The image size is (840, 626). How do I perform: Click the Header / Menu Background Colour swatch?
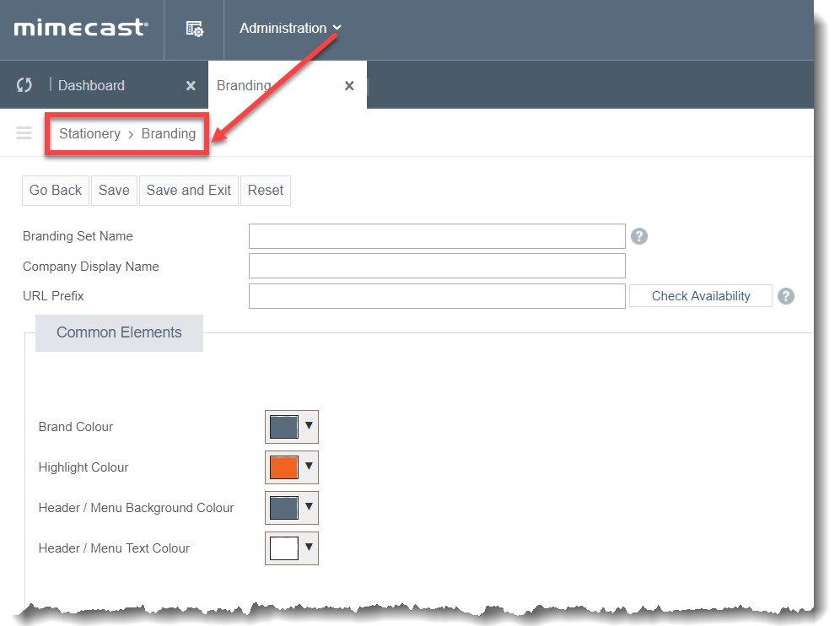[282, 508]
